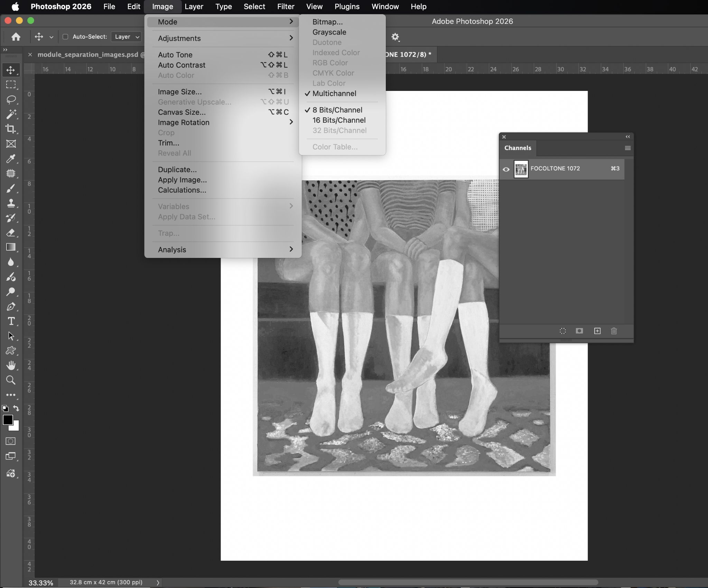The width and height of the screenshot is (708, 588).
Task: Swap foreground and background colors
Action: [16, 408]
